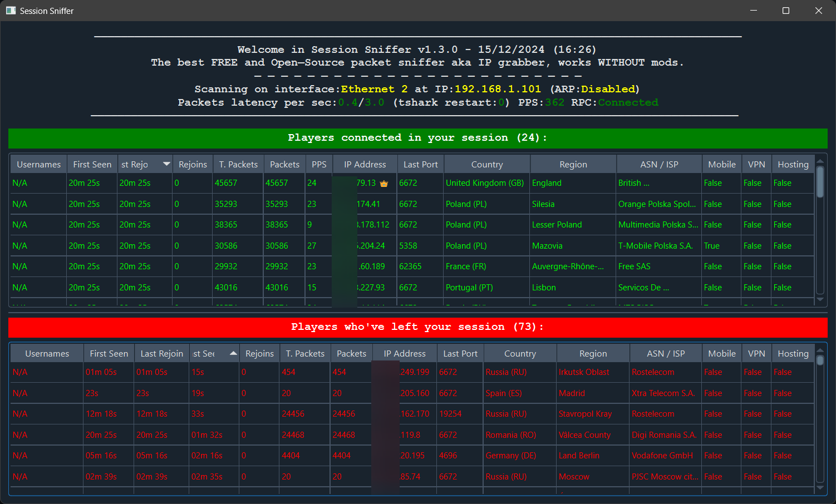This screenshot has height=504, width=836.
Task: Sort connected players by the PPS column
Action: coord(319,164)
